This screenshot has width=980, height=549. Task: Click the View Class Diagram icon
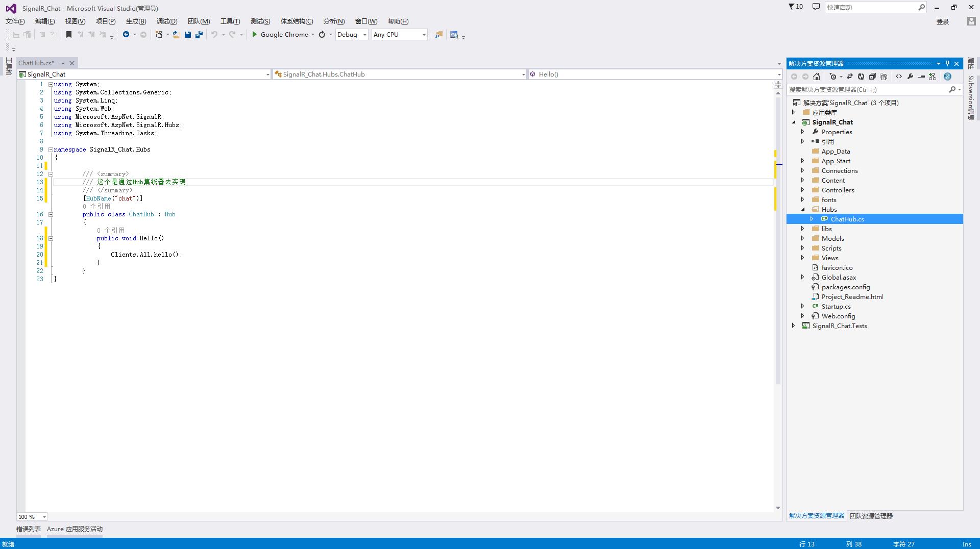pos(933,77)
